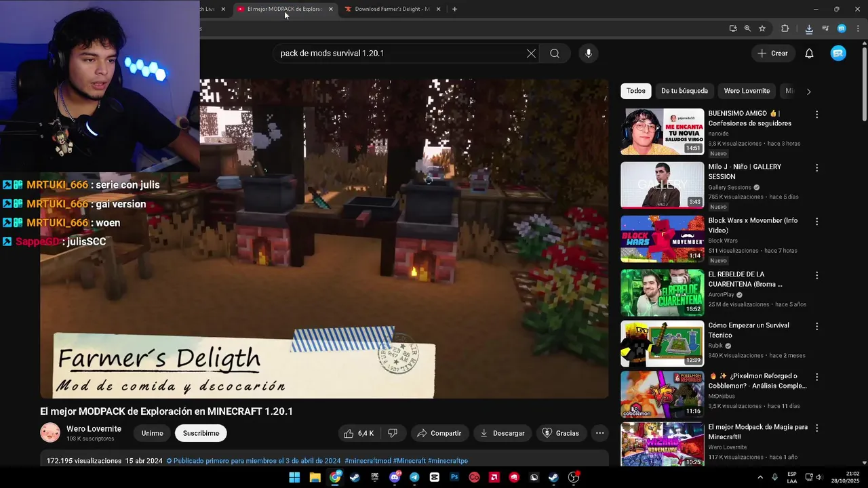Open Discord from taskbar
Image resolution: width=868 pixels, height=488 pixels.
click(x=395, y=477)
